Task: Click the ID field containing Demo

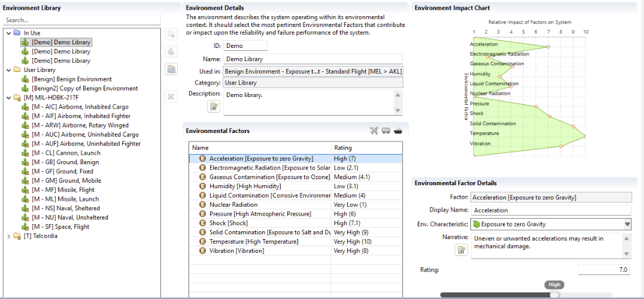Action: pos(245,46)
